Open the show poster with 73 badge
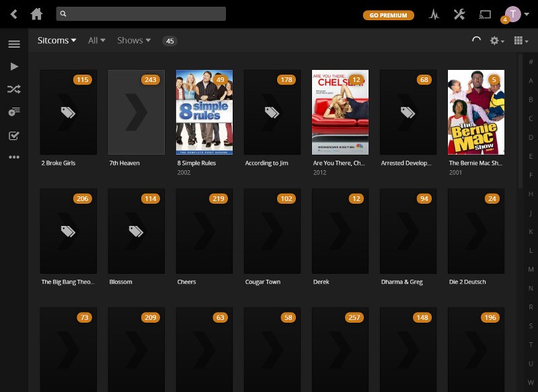 click(69, 350)
